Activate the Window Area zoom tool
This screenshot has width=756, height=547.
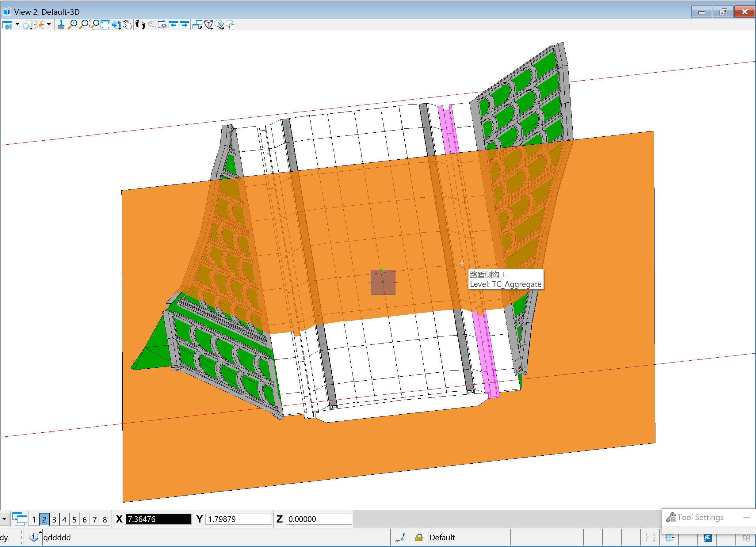pos(94,25)
